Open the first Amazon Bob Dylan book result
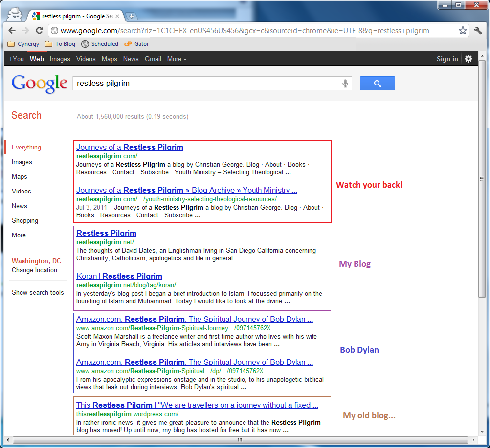490x448 pixels. coord(194,319)
